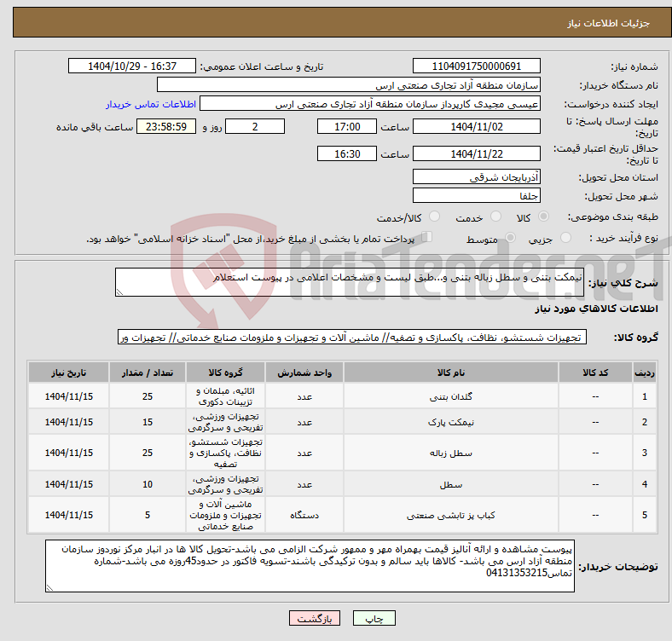Viewport: 672px width, 641px height.
Task: Click the تعداد / مقدار column header
Action: 148,372
